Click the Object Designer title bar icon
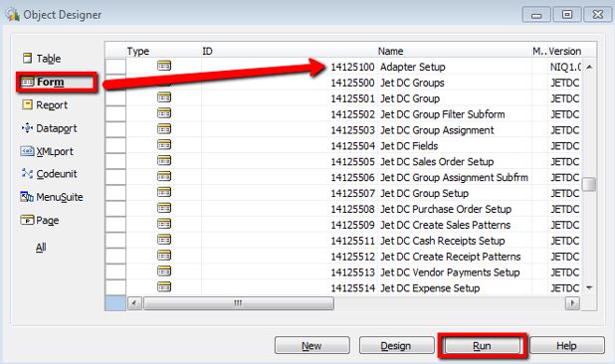 pyautogui.click(x=12, y=15)
